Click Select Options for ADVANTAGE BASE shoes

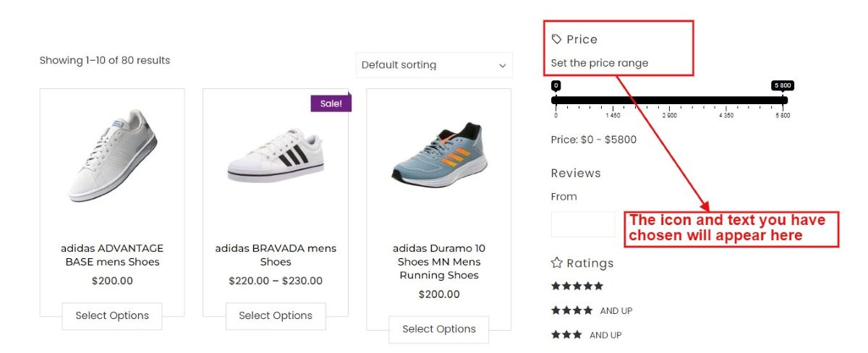click(x=112, y=316)
